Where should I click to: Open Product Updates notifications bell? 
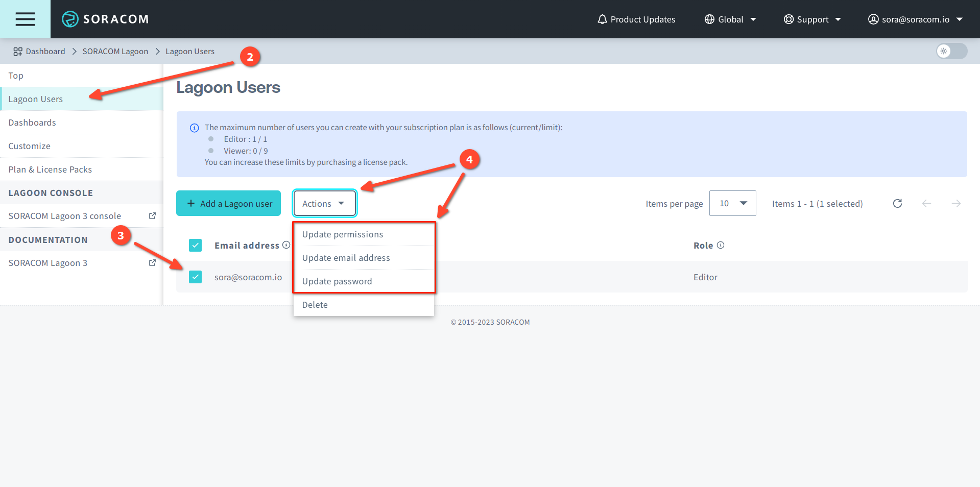pyautogui.click(x=603, y=19)
